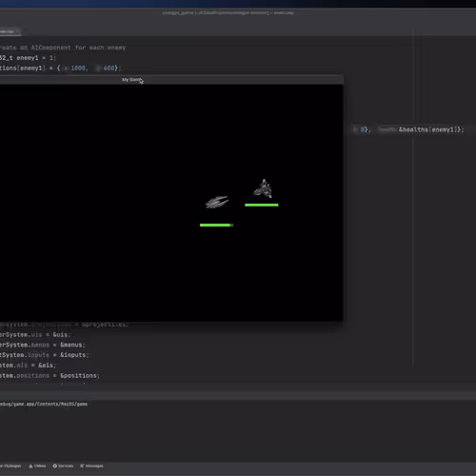The width and height of the screenshot is (476, 476).
Task: Click the &menus reference in code
Action: [x=71, y=345]
